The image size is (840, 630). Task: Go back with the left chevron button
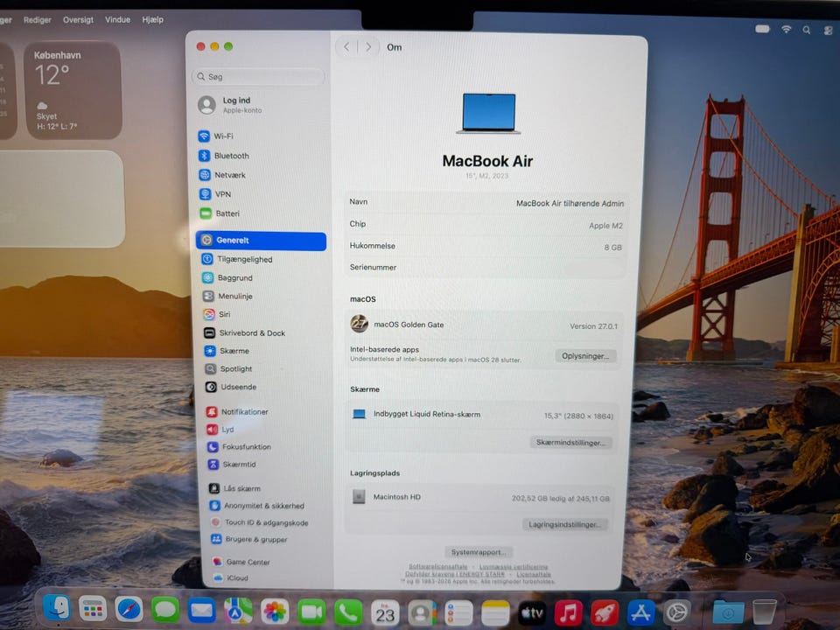point(346,47)
